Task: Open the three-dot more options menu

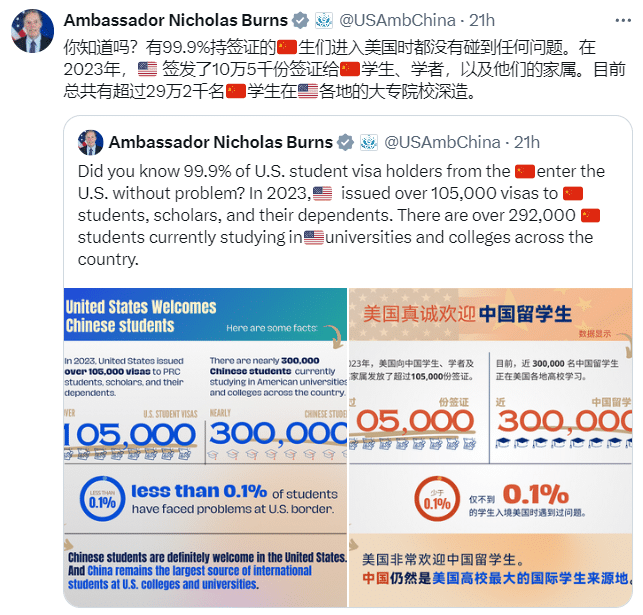Action: [623, 20]
